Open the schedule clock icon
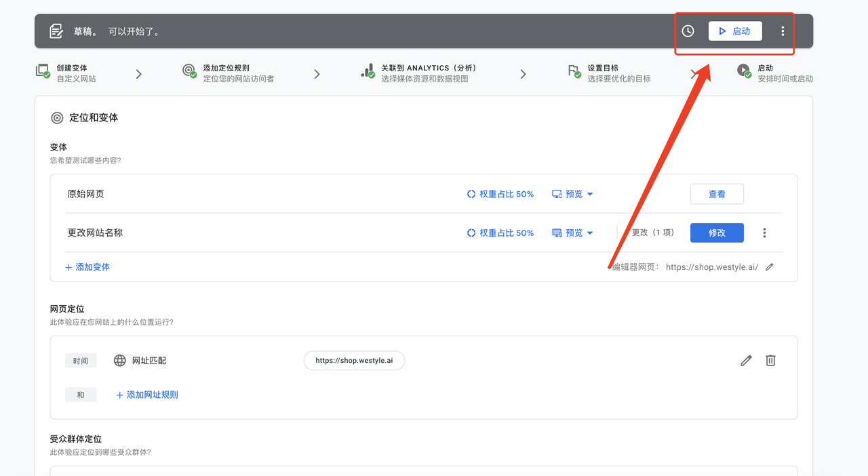Viewport: 868px width, 476px height. [x=688, y=31]
